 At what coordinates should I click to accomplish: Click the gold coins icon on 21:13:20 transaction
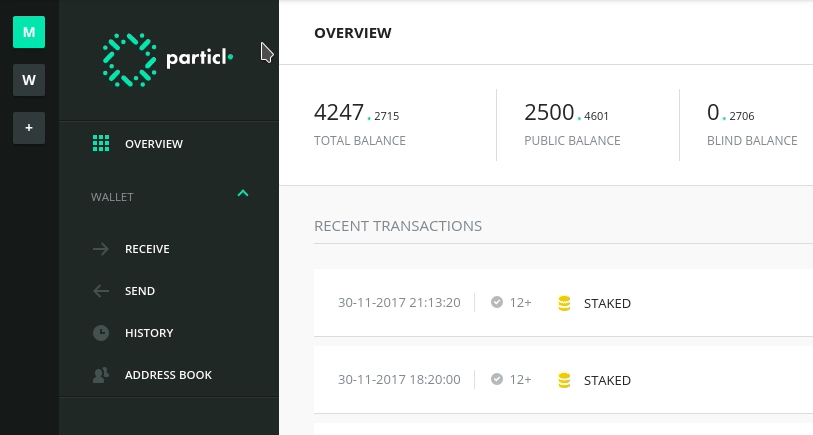coord(564,303)
